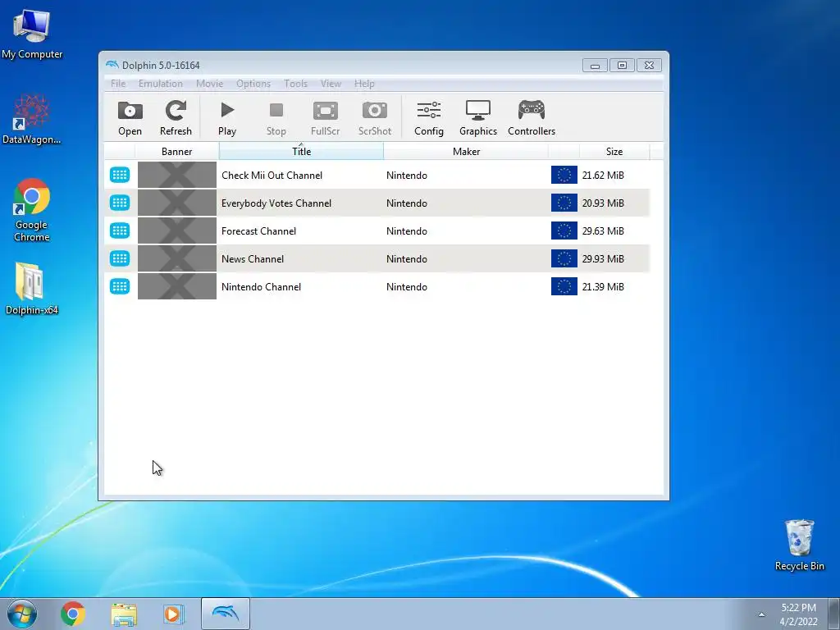
Task: Sort list by Maker column header
Action: tap(466, 152)
